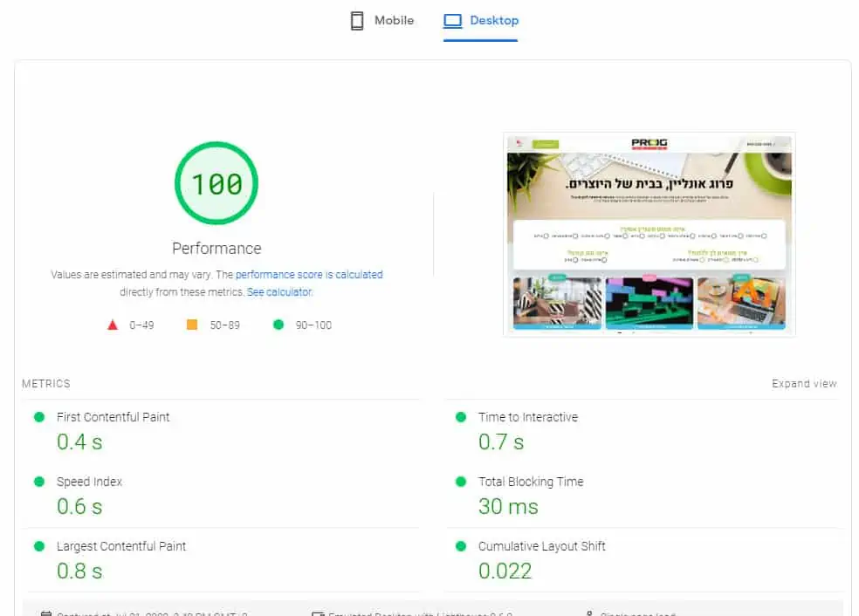
Task: Open the website screenshot thumbnail
Action: (649, 234)
